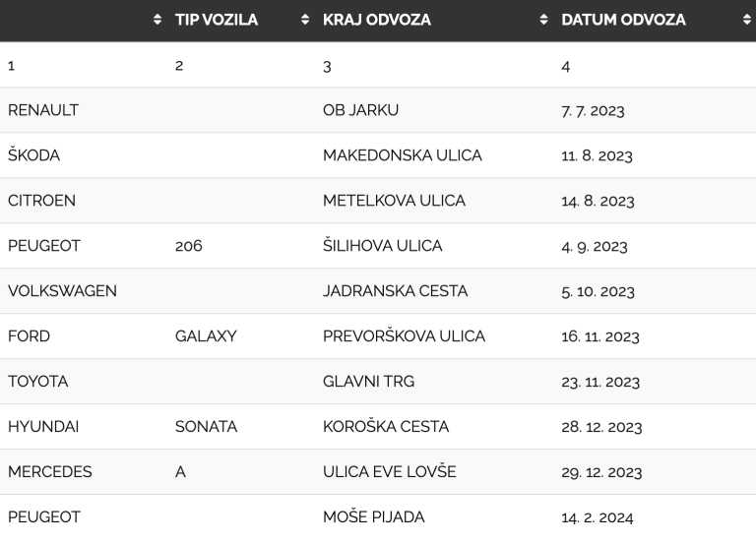Sort by the DATUM ODVOZA header label

click(623, 20)
